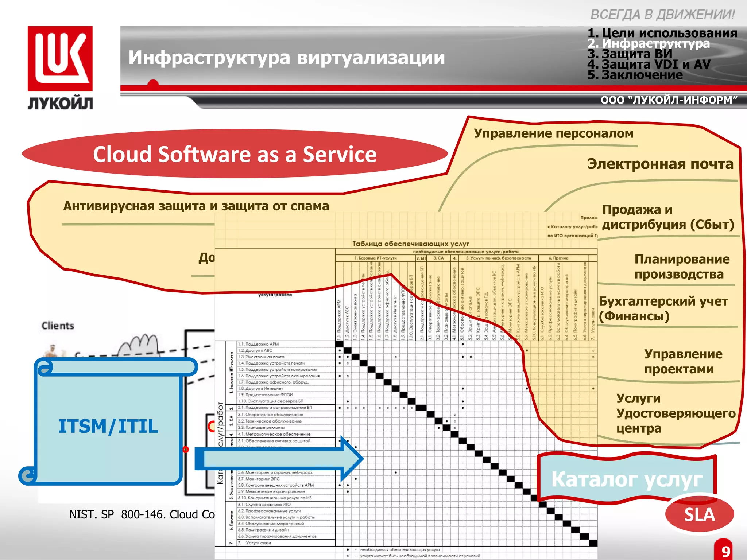
Task: Select agenda item '4. Защита VDI и AV'
Action: point(649,65)
